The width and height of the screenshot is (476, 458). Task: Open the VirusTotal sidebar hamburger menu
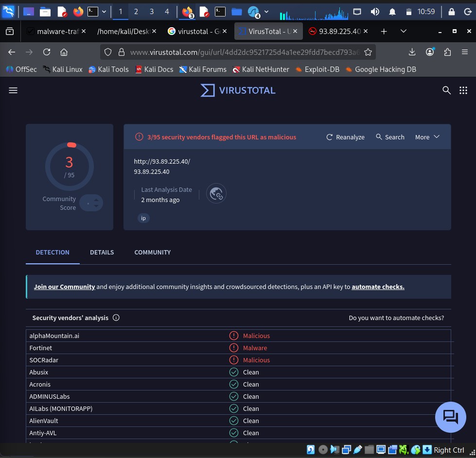coord(13,90)
